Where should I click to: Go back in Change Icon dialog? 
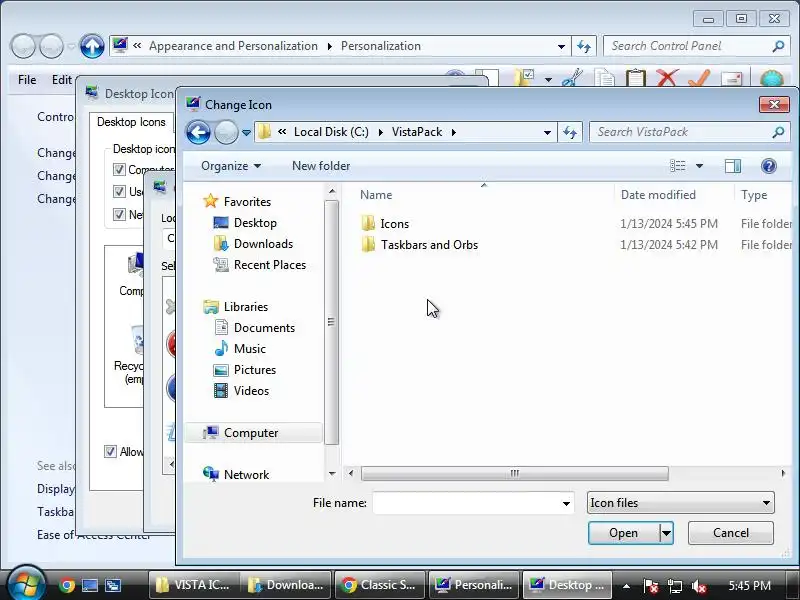pos(198,133)
